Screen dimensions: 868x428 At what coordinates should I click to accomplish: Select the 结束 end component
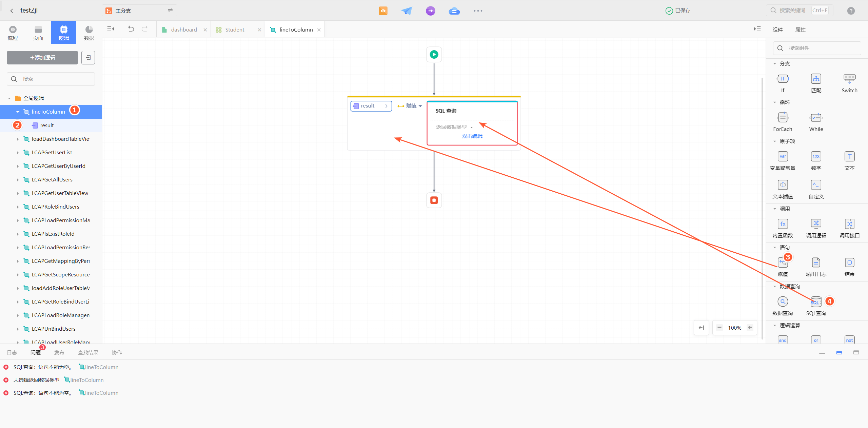[x=849, y=267]
